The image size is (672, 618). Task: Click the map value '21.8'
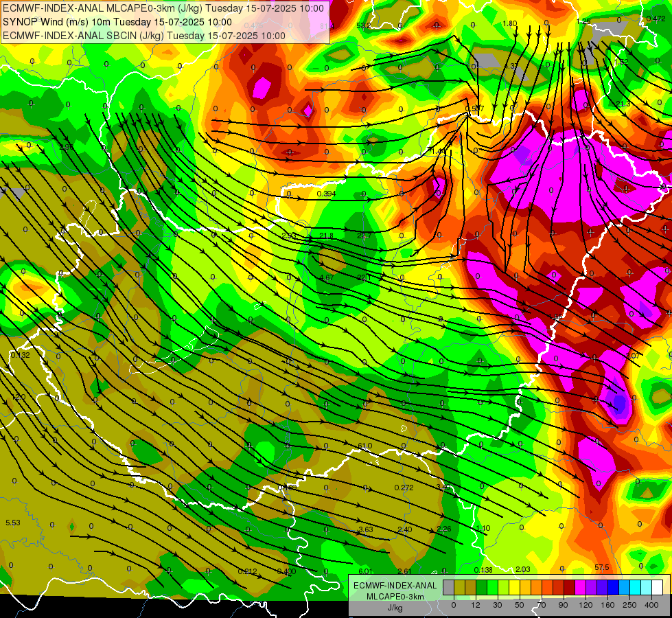point(326,236)
